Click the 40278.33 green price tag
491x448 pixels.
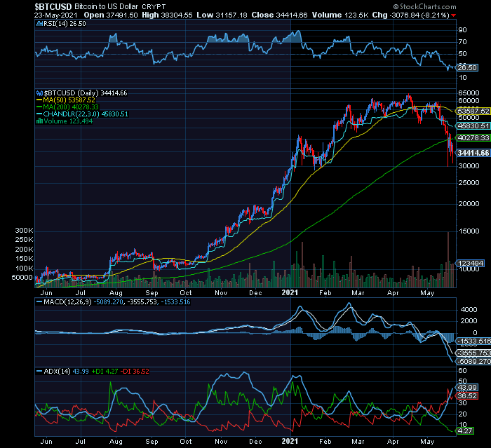point(473,137)
